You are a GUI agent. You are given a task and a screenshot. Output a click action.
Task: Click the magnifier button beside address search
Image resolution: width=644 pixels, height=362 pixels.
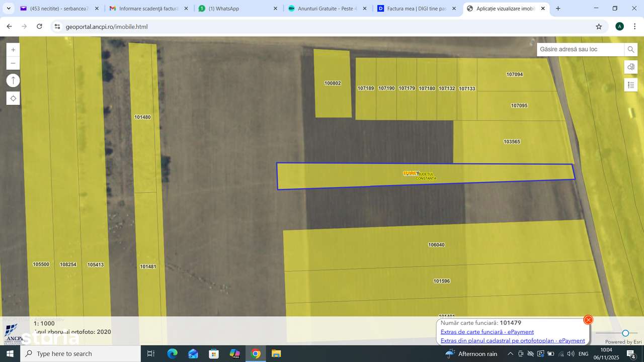pyautogui.click(x=631, y=50)
